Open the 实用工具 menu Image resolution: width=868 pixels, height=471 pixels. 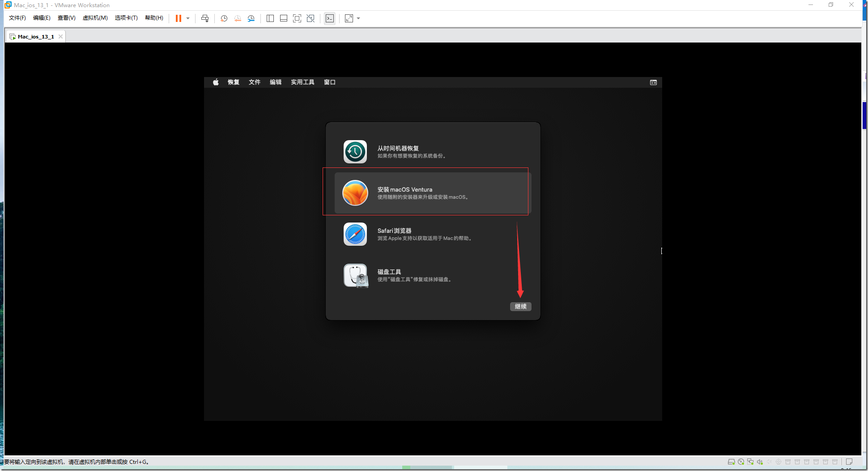coord(302,82)
